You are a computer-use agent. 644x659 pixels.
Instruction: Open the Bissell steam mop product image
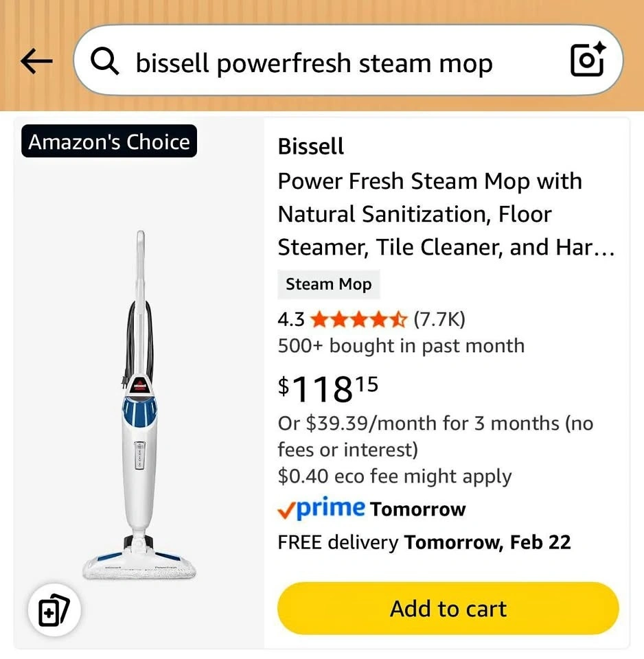click(140, 405)
